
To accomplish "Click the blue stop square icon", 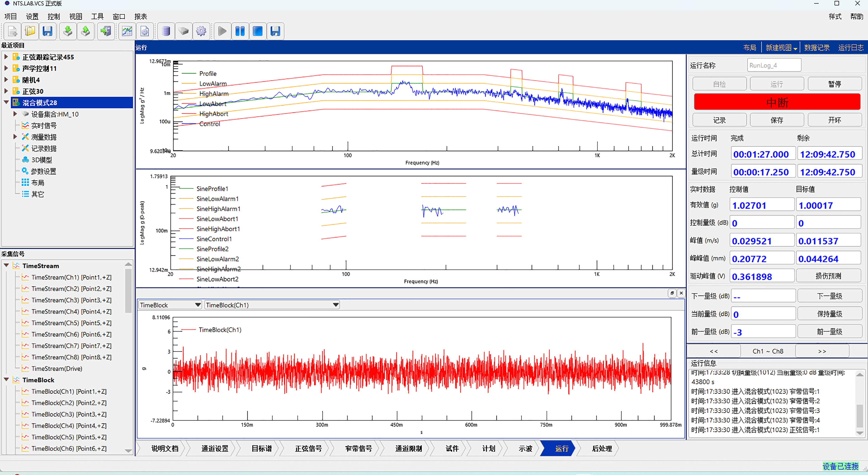I will (x=258, y=31).
